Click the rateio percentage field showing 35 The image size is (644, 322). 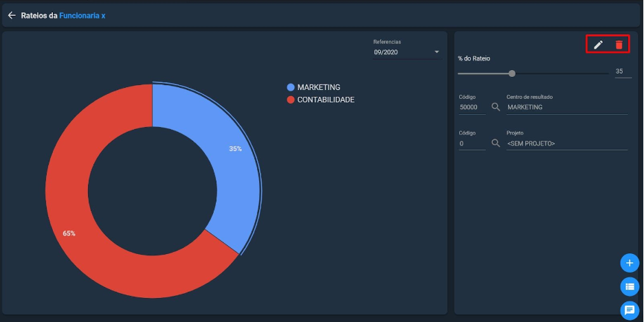[x=623, y=71]
